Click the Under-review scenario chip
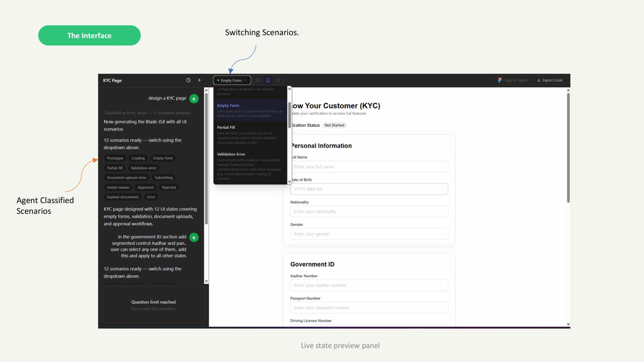Viewport: 644px width, 362px height. tap(118, 187)
